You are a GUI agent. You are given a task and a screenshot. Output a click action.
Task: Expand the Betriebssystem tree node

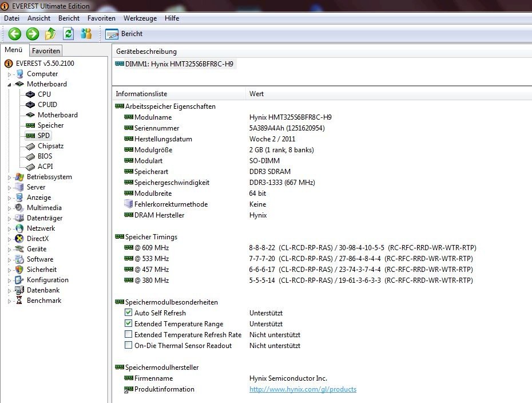point(9,177)
